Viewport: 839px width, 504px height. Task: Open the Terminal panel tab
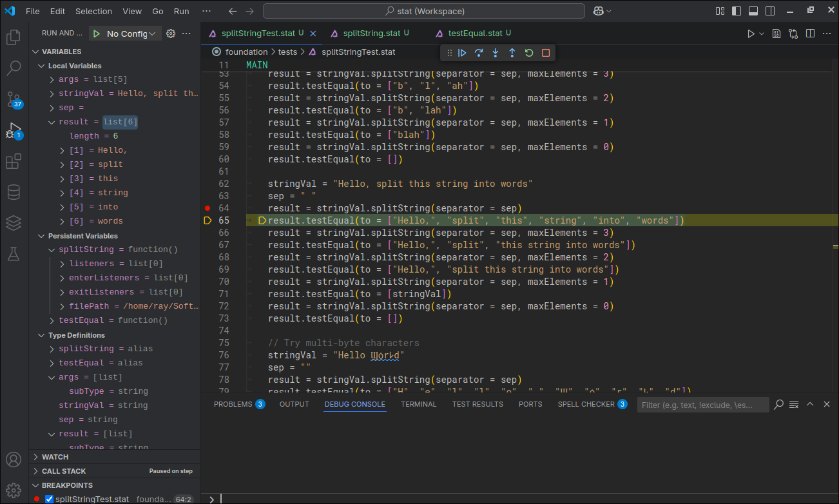click(419, 404)
